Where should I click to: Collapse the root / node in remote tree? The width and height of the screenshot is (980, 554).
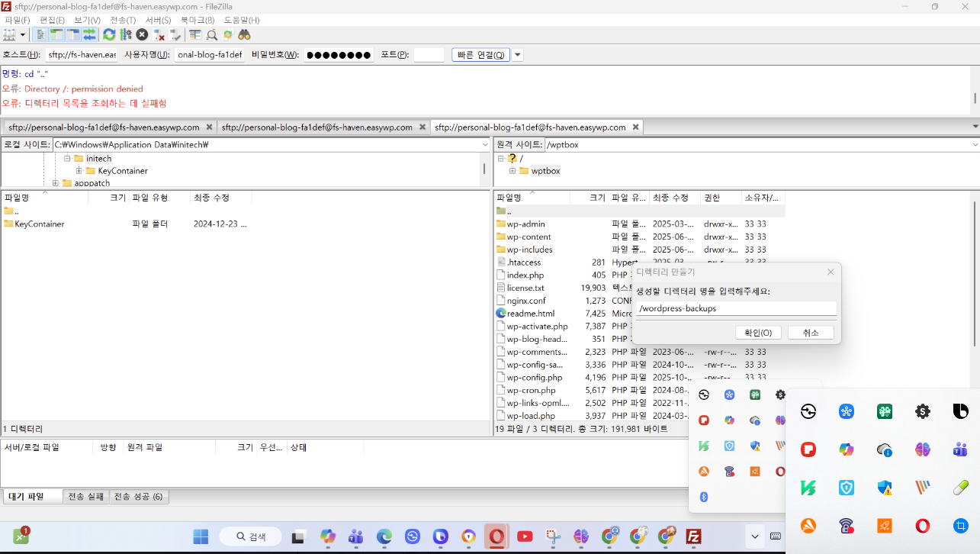coord(501,158)
